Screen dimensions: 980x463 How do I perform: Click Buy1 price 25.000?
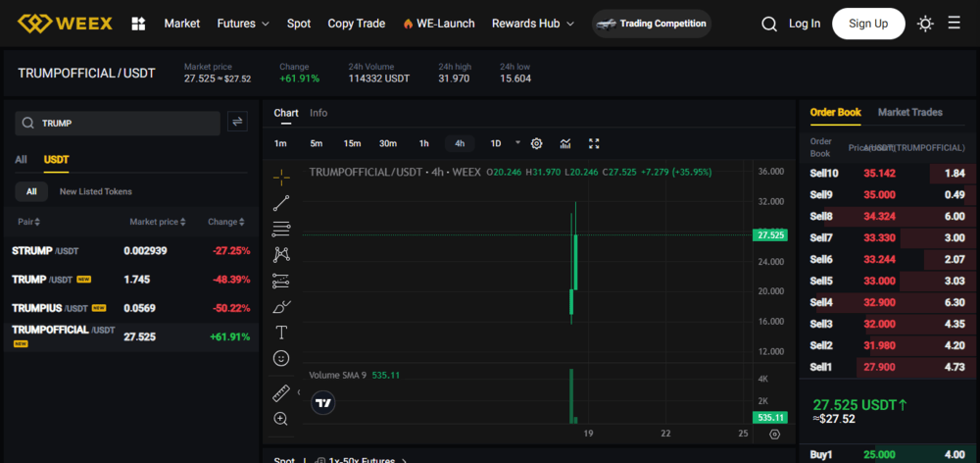(x=879, y=455)
